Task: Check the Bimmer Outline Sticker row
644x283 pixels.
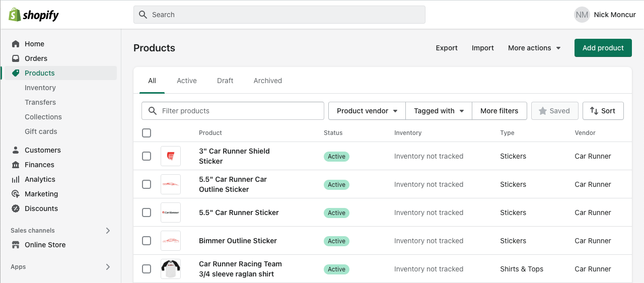Action: click(x=147, y=241)
